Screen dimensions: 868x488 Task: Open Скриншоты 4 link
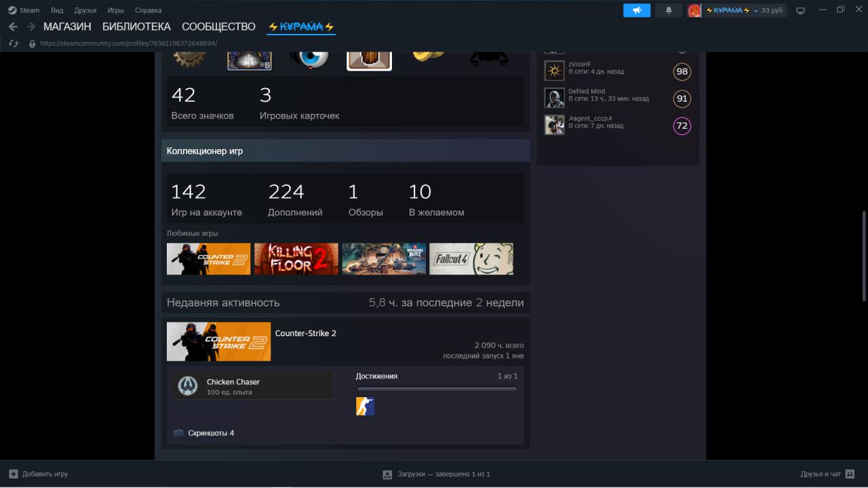click(x=211, y=433)
